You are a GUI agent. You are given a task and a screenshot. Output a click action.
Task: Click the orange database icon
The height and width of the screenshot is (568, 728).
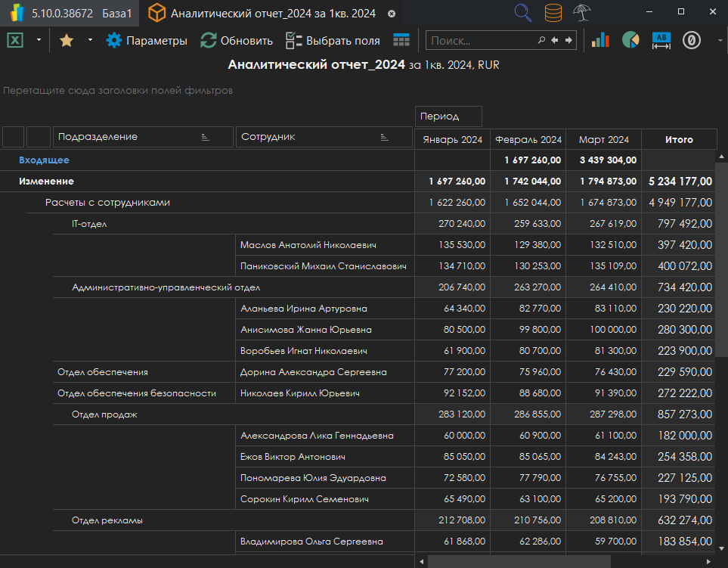[553, 13]
